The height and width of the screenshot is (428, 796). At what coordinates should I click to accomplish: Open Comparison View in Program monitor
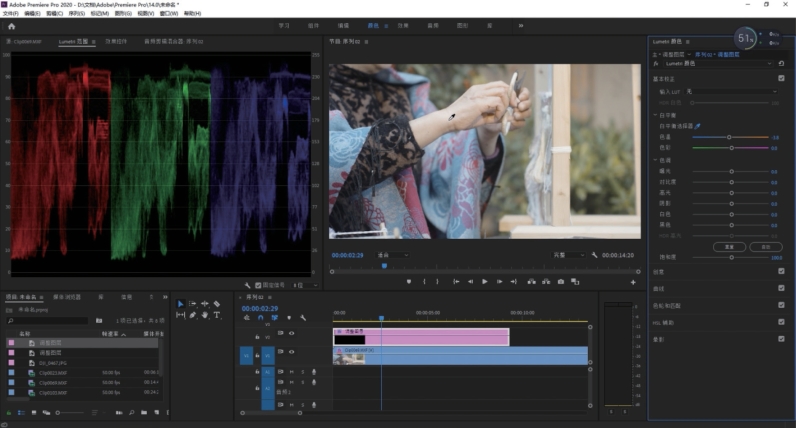(575, 282)
